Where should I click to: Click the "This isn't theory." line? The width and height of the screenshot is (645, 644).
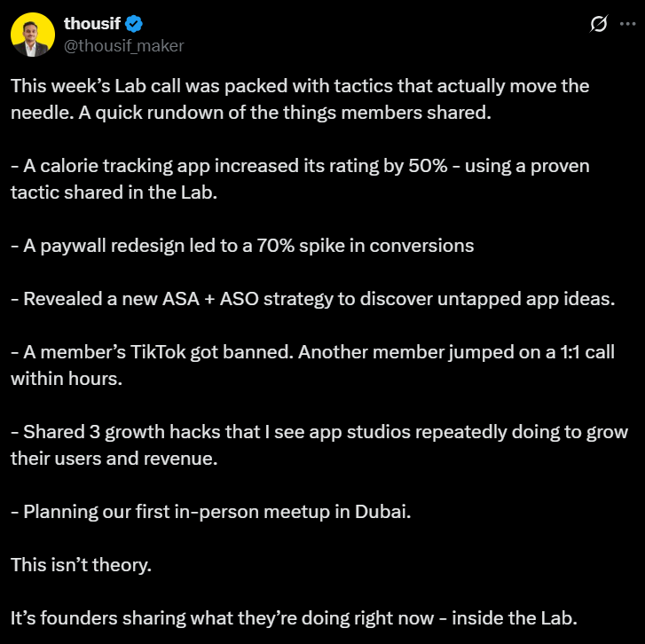point(81,565)
